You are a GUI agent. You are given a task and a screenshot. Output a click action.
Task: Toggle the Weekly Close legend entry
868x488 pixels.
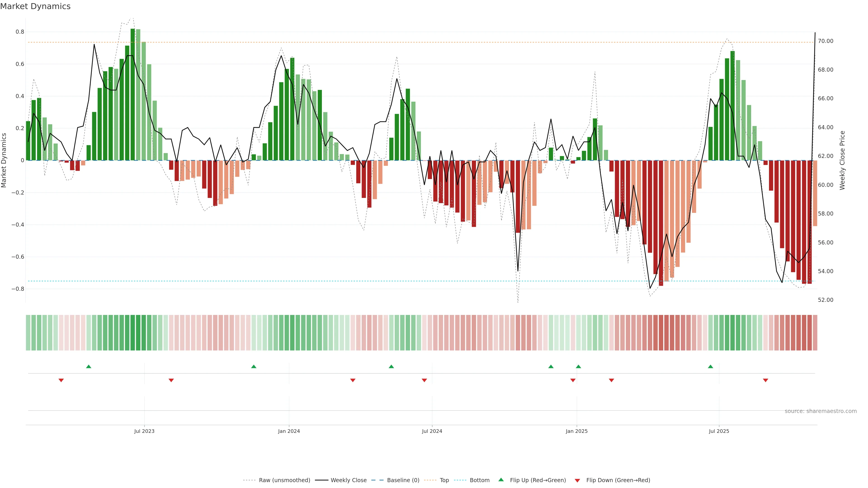tap(348, 480)
